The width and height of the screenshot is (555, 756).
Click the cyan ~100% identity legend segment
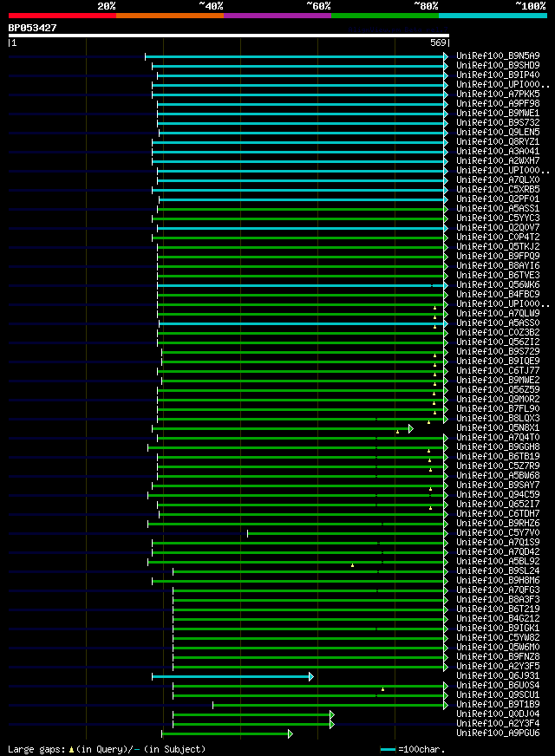(x=493, y=16)
